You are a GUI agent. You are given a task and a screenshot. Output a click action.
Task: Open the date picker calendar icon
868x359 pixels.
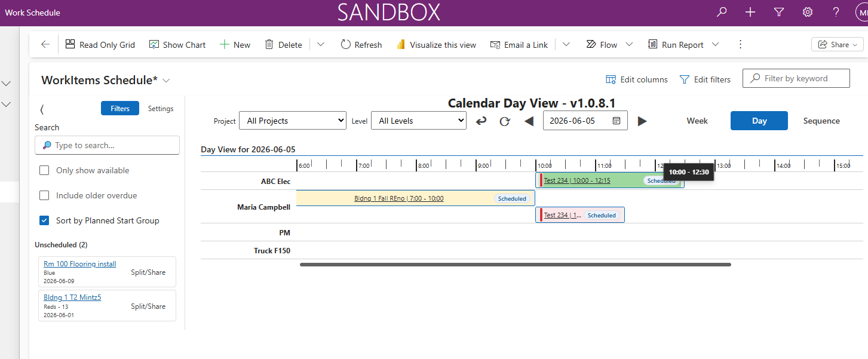pyautogui.click(x=616, y=121)
